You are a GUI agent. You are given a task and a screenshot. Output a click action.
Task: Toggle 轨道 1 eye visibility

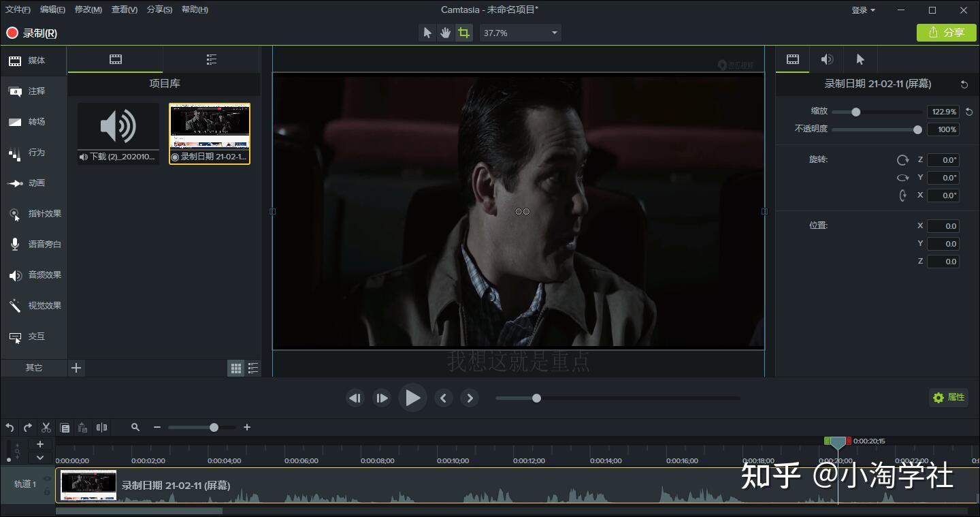[x=47, y=478]
